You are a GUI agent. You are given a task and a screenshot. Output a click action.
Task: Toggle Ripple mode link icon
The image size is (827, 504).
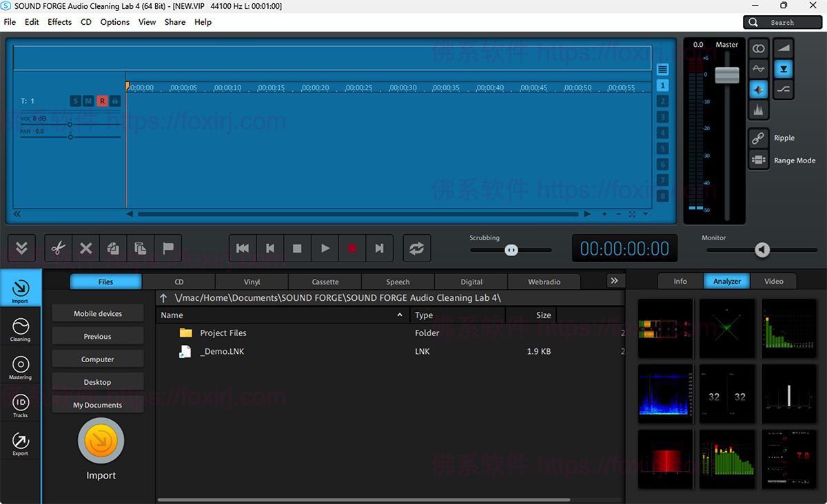point(758,138)
